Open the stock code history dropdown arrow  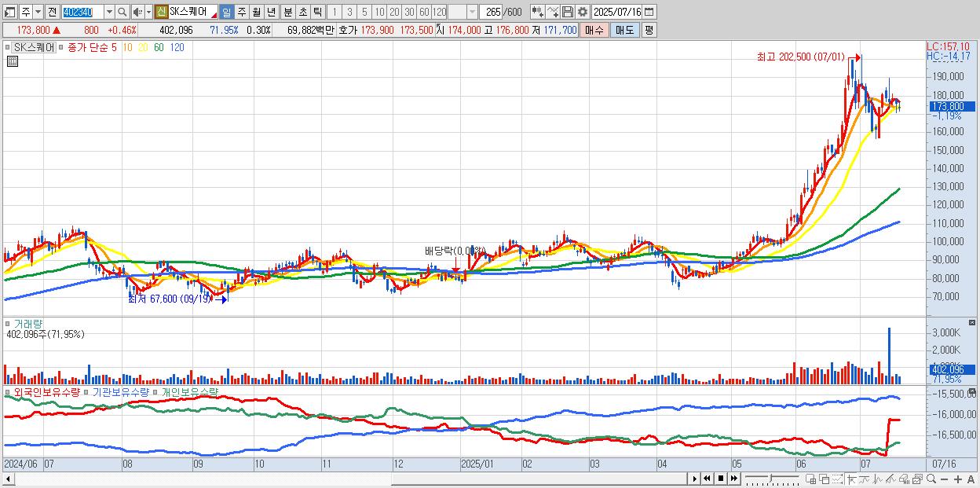tap(109, 12)
